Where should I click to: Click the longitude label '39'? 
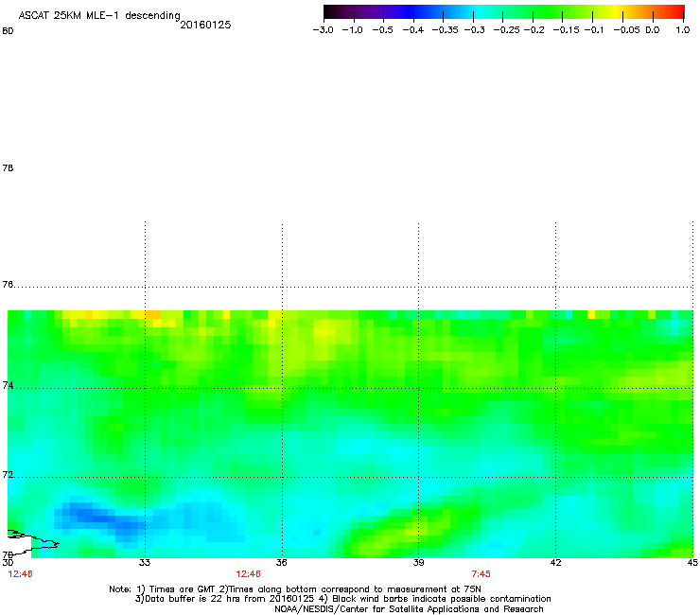[x=418, y=563]
